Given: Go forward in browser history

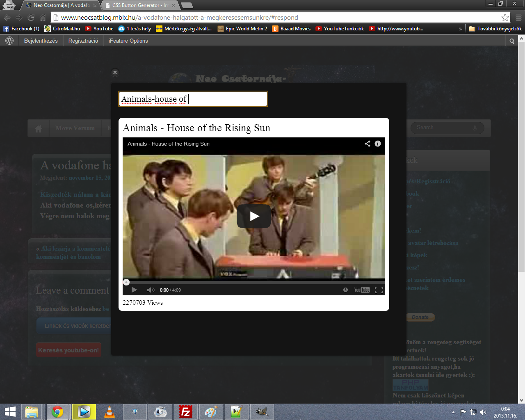Looking at the screenshot, I should [19, 18].
